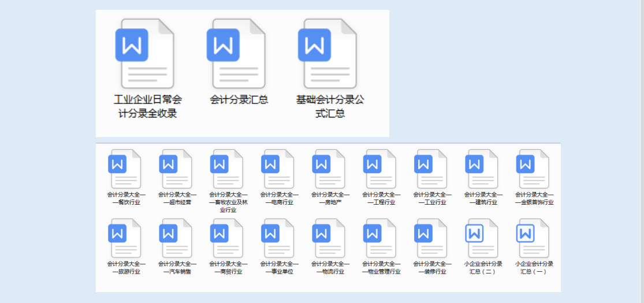
Task: Select the 建筑行业 document icon
Action: [482, 169]
